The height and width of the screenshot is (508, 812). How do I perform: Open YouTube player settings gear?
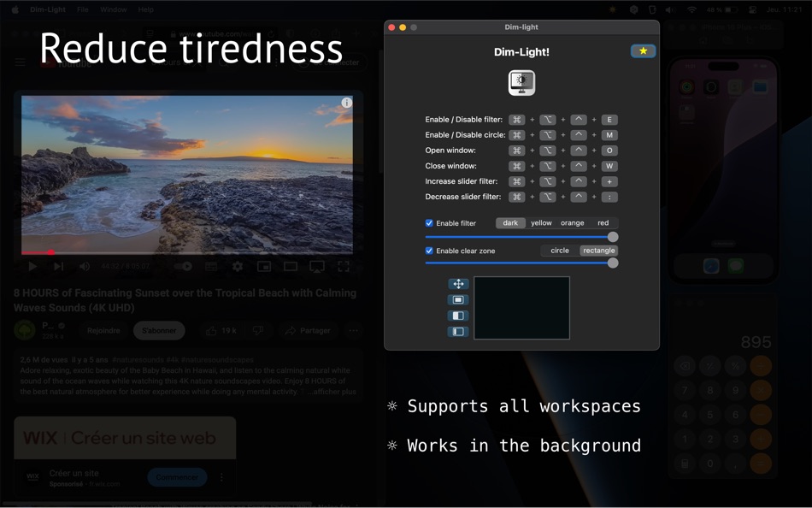point(238,267)
